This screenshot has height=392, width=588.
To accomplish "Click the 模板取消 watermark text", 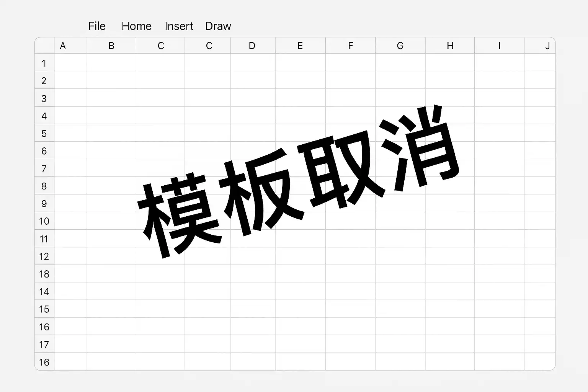I will click(x=299, y=182).
